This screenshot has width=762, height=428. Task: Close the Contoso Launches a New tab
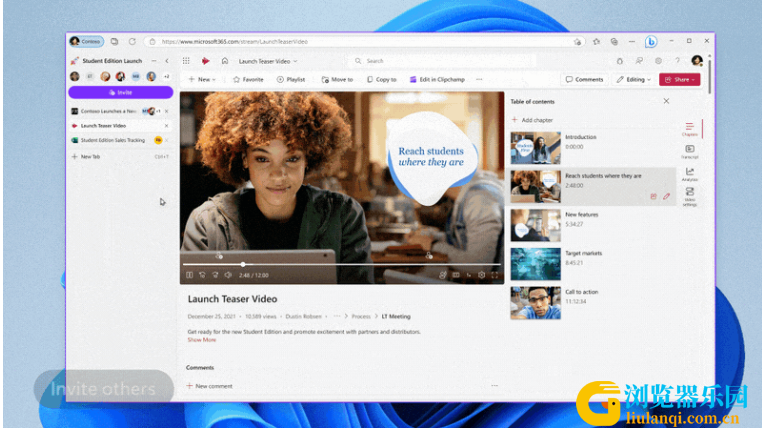coord(167,111)
